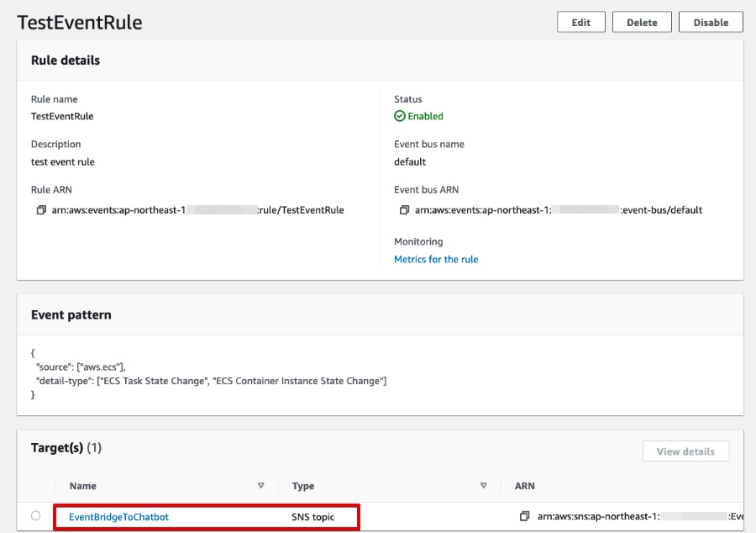Click the green Enabled status checkmark icon

pyautogui.click(x=399, y=117)
